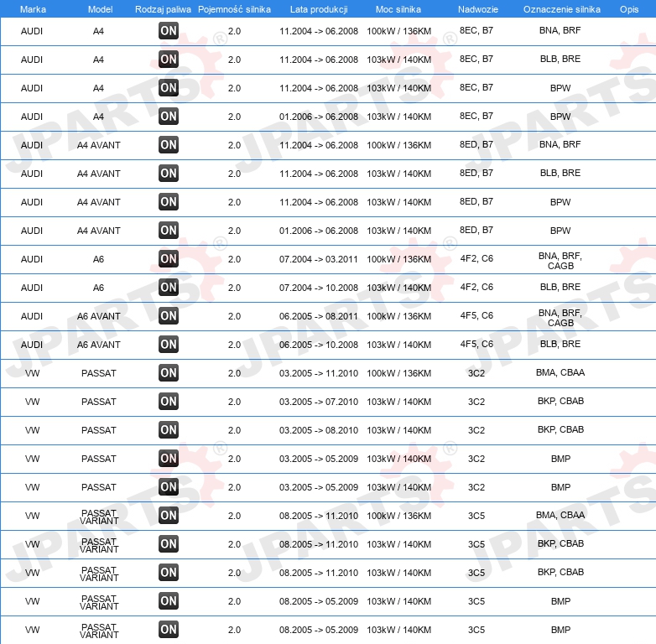Select the '06.2005 -> 10.2008' production years cell
The image size is (656, 644).
point(319,345)
